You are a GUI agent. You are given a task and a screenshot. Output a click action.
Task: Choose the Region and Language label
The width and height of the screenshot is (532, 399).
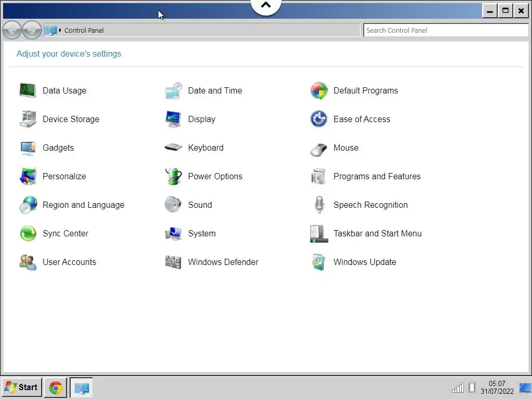84,205
